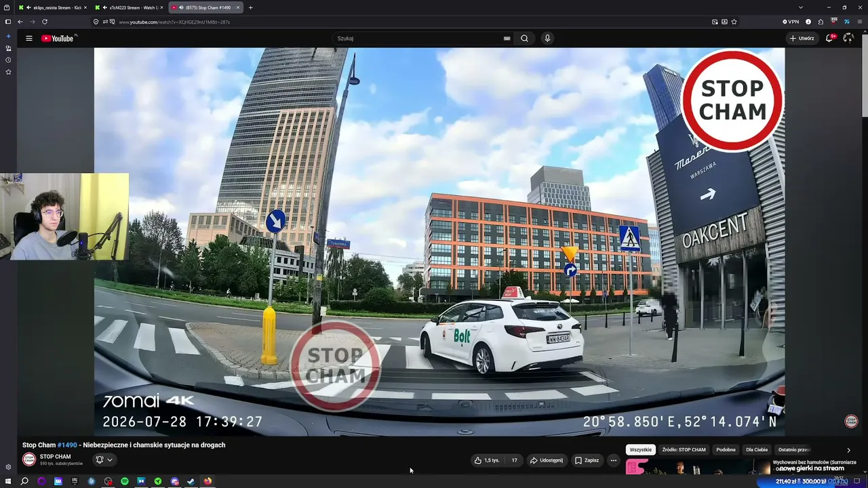Open the browser extensions puzzle icon
868x488 pixels.
coord(821,22)
